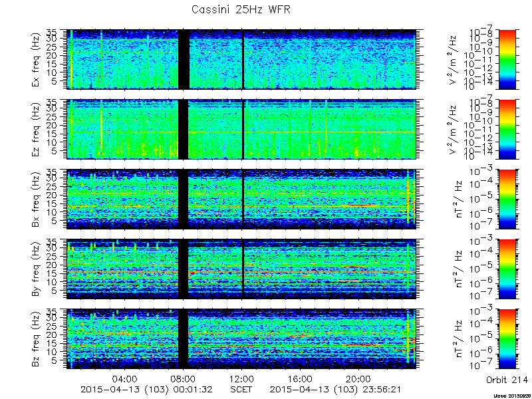Viewport: 532px width, 399px height.
Task: Click the 20:00 time axis label
Action: [358, 379]
